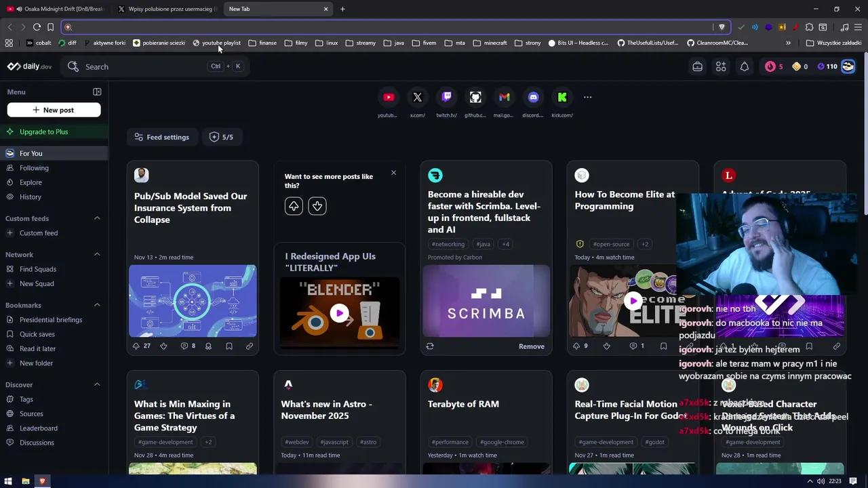
Task: Collapse the Custom feeds section
Action: click(x=97, y=218)
